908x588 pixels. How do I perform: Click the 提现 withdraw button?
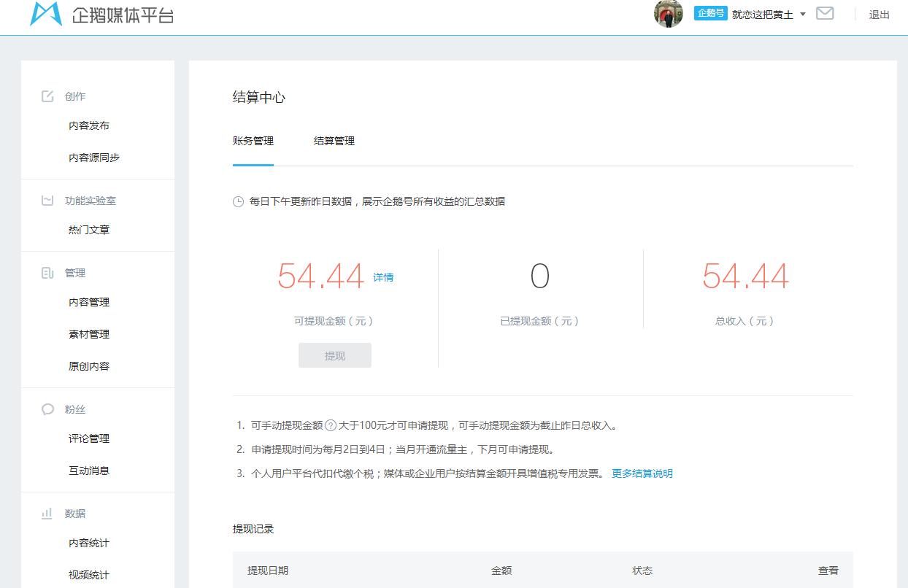click(x=334, y=355)
